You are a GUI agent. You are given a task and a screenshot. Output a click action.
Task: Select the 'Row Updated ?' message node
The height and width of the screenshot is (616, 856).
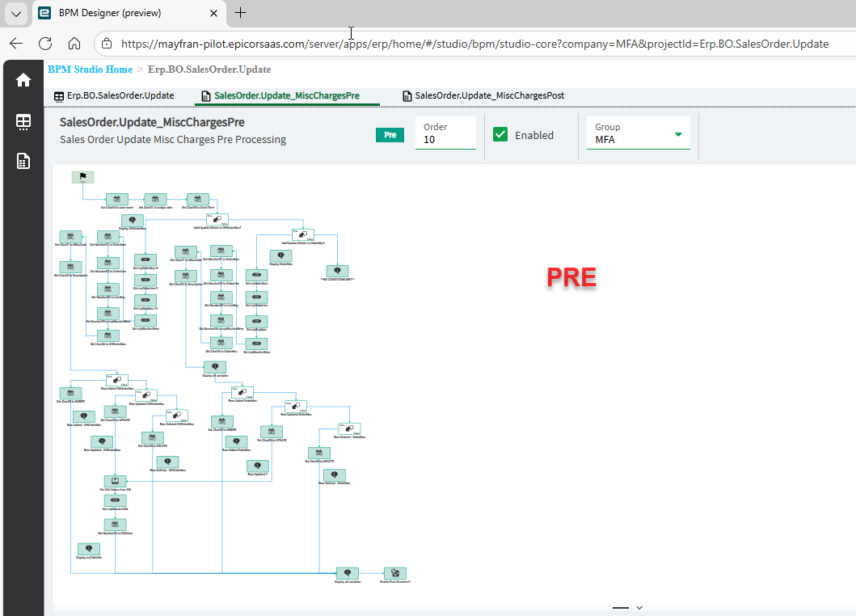coord(258,466)
